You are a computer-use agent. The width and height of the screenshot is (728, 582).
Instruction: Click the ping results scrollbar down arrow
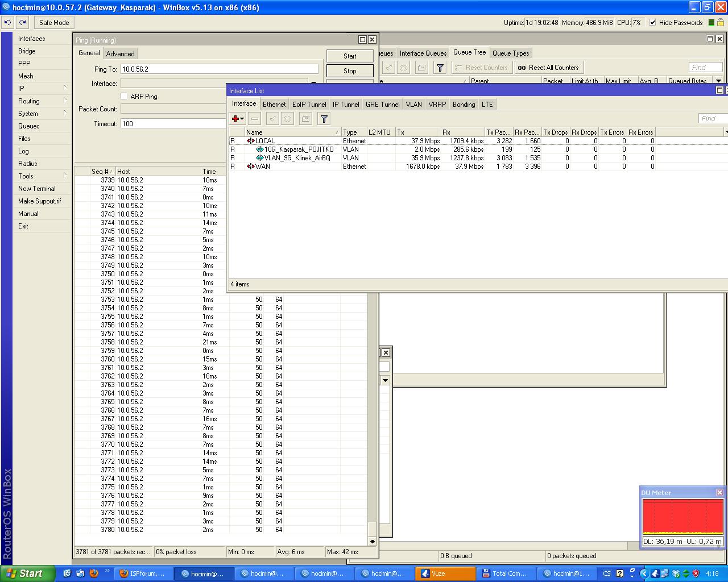click(373, 542)
